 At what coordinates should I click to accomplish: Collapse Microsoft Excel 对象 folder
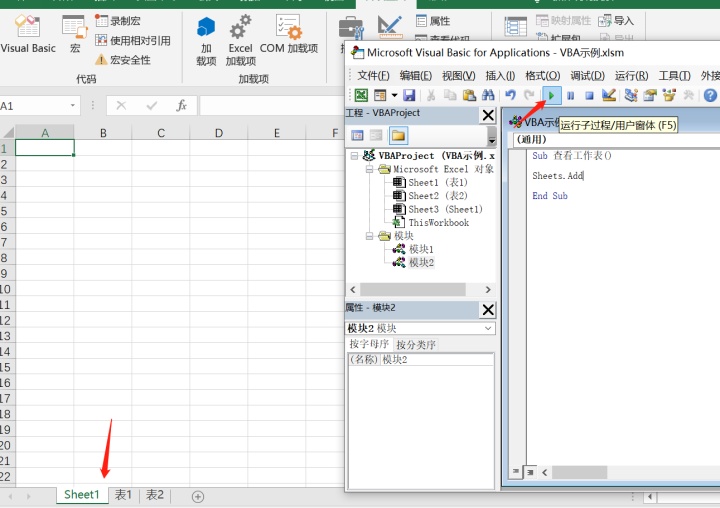(x=369, y=169)
